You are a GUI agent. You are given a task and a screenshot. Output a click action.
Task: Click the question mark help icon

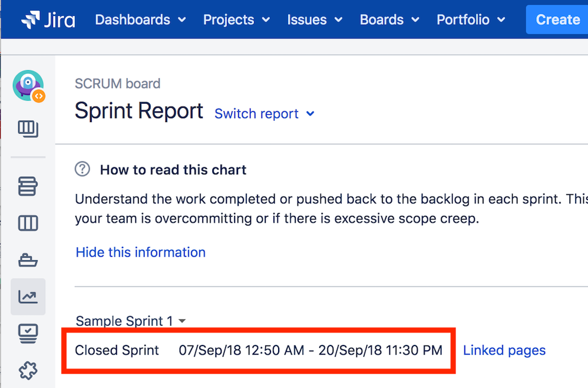(x=82, y=169)
